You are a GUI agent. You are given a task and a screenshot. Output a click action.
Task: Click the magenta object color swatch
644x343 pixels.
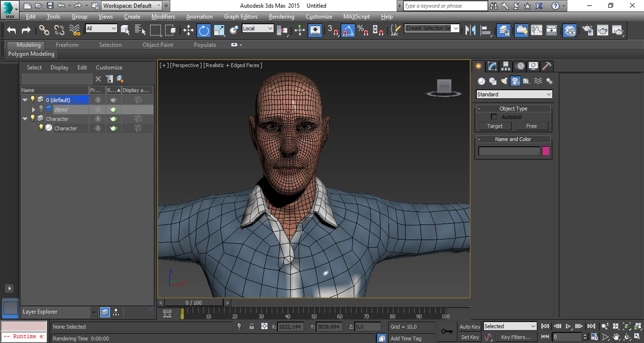click(546, 151)
